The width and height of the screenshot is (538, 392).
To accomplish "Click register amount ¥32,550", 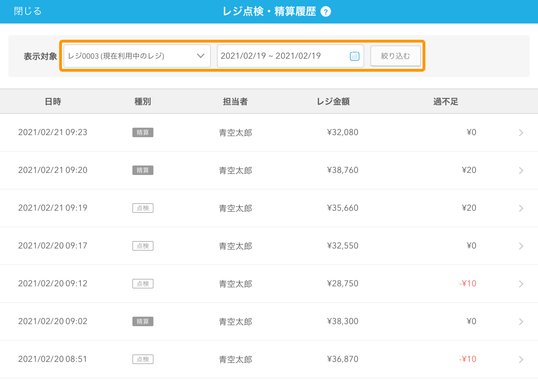I will 343,246.
